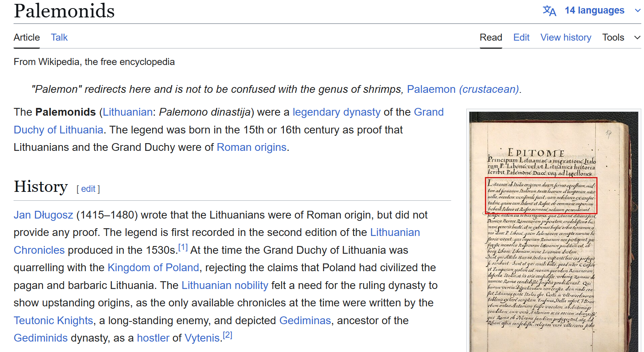Image resolution: width=644 pixels, height=352 pixels.
Task: Open the Gediminas link
Action: [x=305, y=321]
